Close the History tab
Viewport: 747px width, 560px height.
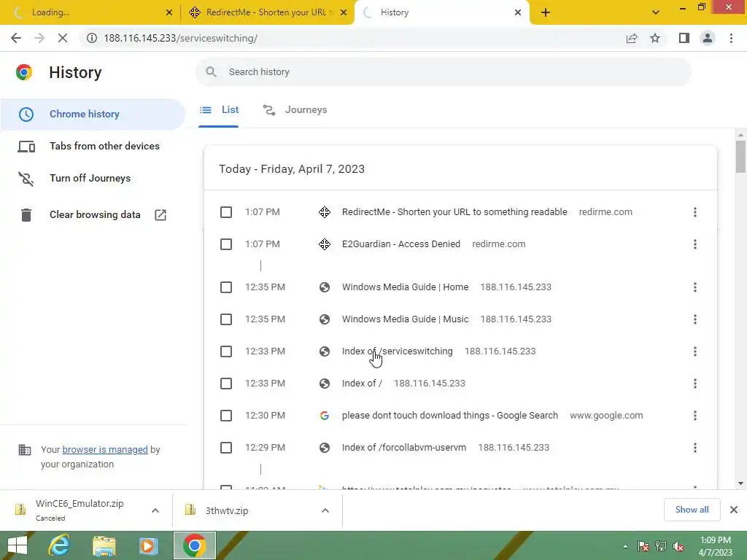tap(518, 12)
